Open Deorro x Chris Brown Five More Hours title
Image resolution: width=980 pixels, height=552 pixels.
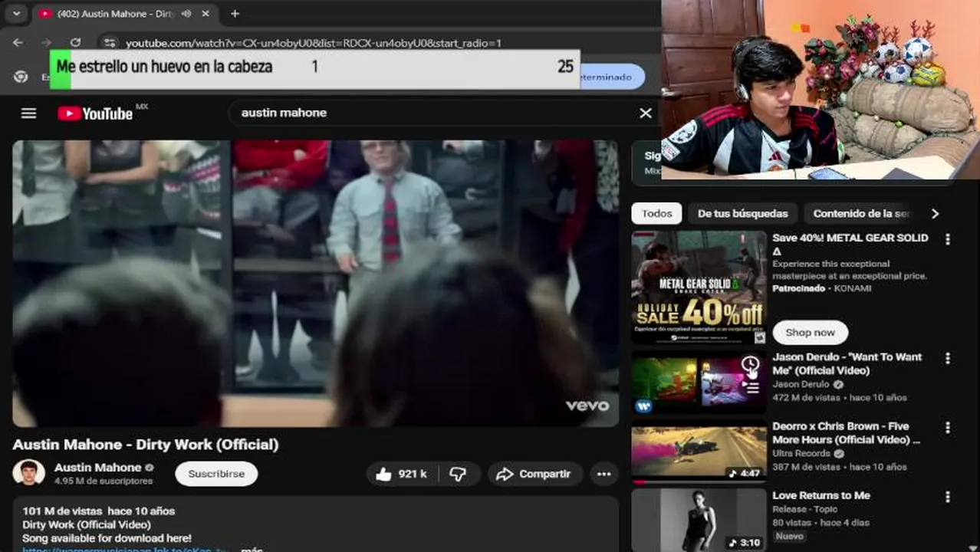[x=846, y=433]
